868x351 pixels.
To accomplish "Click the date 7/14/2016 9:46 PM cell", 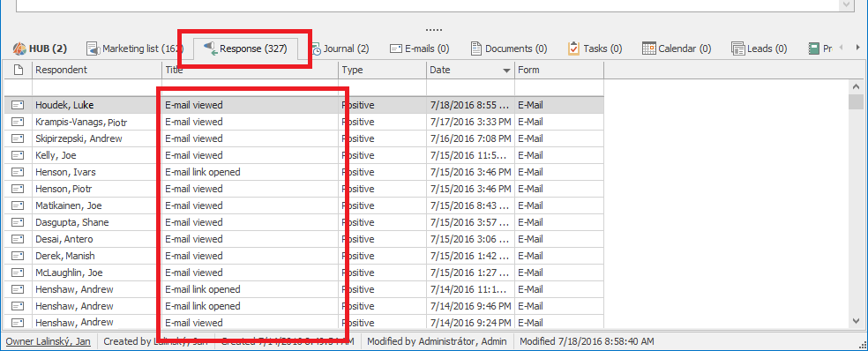I will [470, 306].
